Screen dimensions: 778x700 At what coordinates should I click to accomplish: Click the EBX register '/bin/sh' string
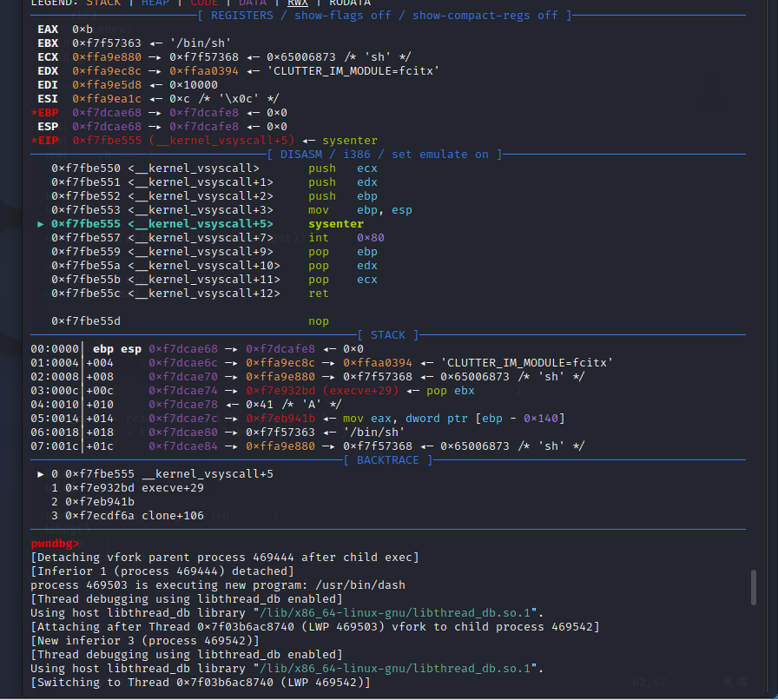(201, 43)
